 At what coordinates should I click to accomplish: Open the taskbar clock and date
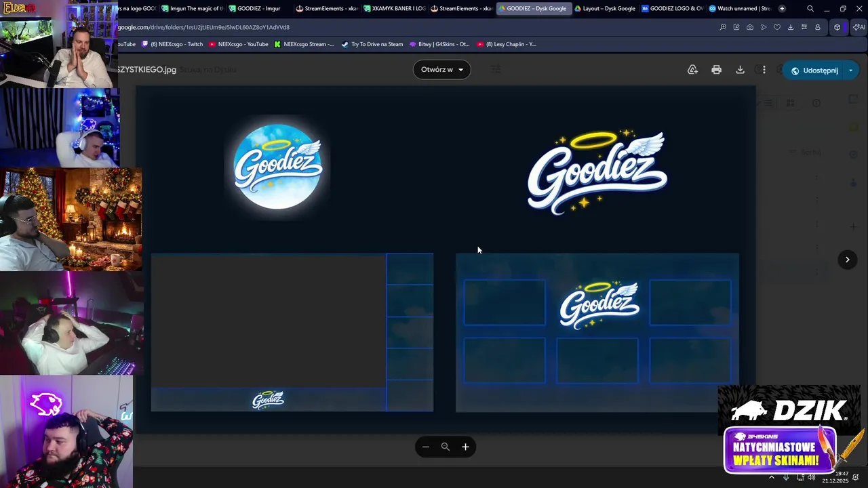[x=835, y=477]
